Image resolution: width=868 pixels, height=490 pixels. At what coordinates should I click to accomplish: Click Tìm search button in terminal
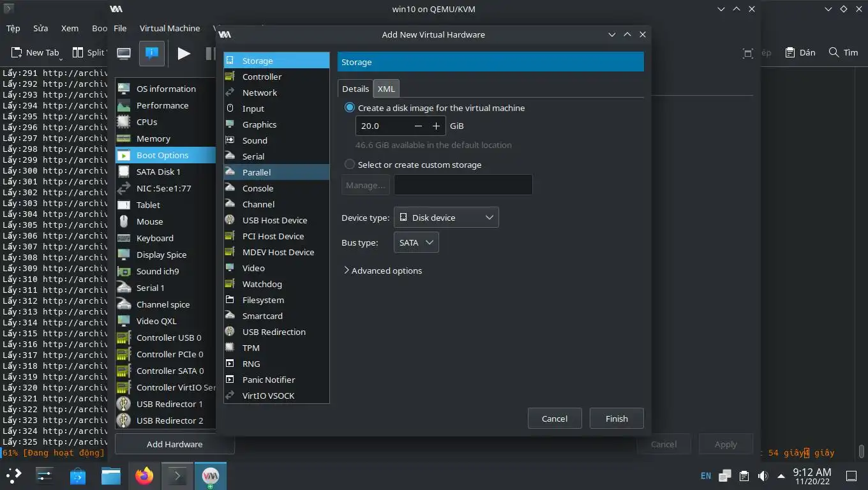843,52
